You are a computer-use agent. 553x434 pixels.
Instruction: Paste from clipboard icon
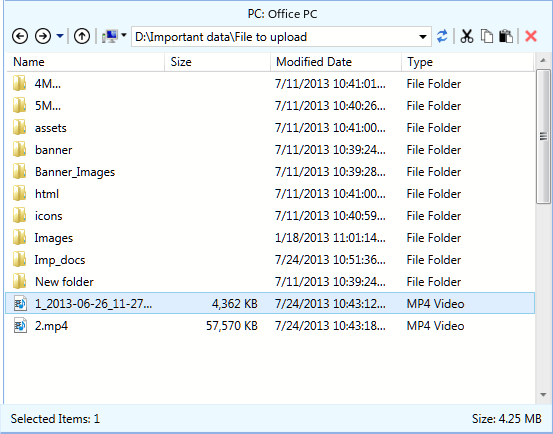tap(506, 36)
